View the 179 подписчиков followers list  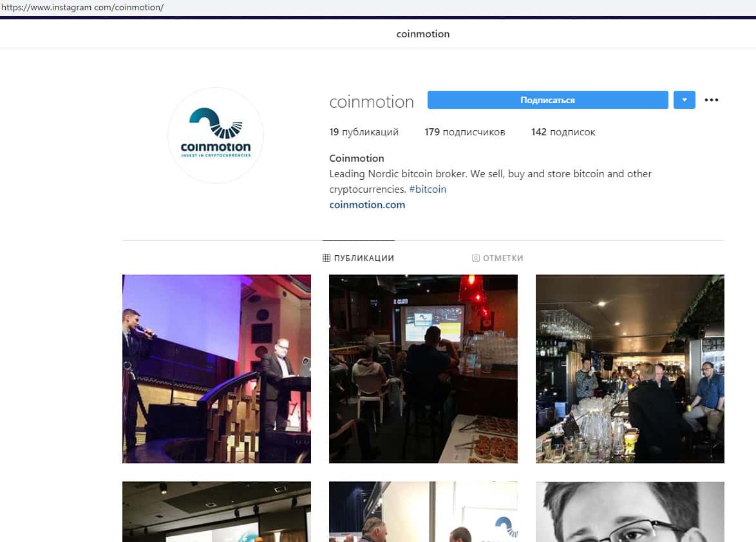click(x=465, y=131)
